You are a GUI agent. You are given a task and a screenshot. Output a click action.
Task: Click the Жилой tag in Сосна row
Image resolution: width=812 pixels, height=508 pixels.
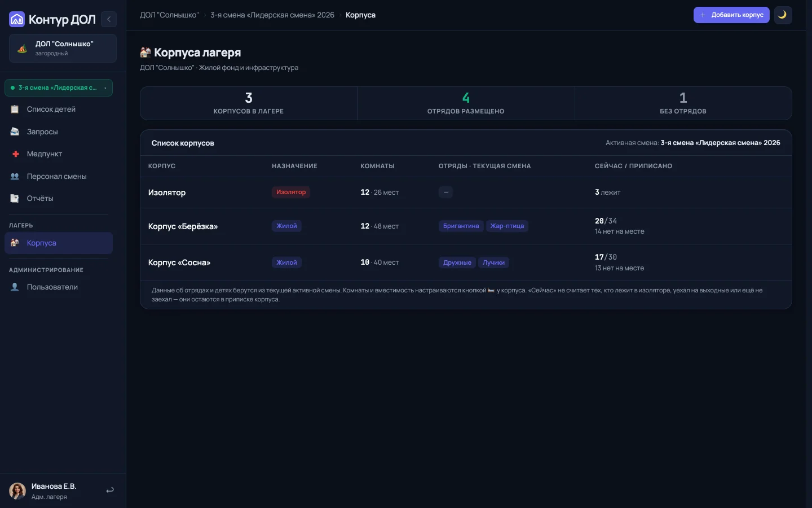coord(286,262)
